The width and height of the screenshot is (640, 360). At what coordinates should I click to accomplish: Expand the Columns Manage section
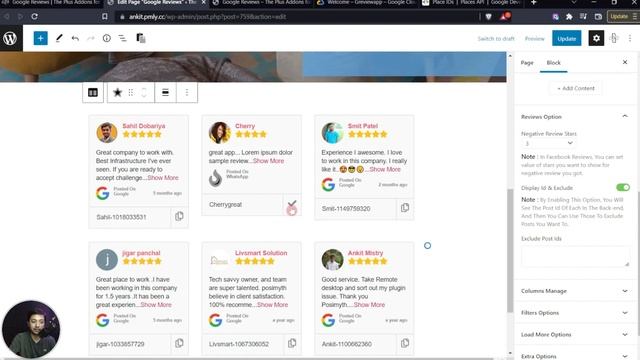[576, 291]
